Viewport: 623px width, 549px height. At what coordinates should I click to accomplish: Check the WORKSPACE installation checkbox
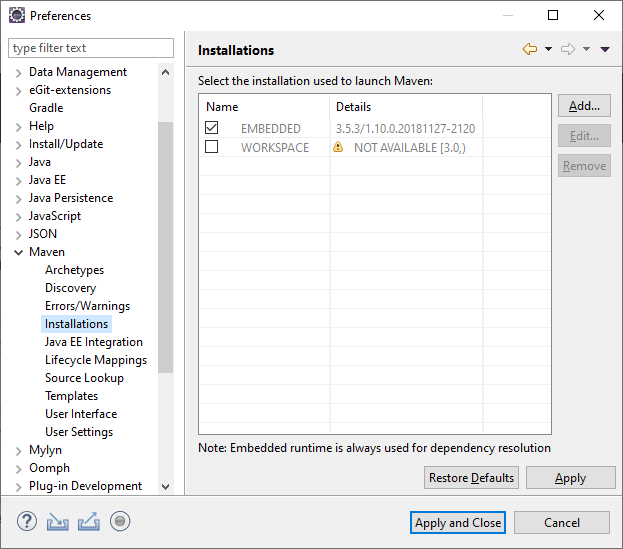pyautogui.click(x=211, y=147)
